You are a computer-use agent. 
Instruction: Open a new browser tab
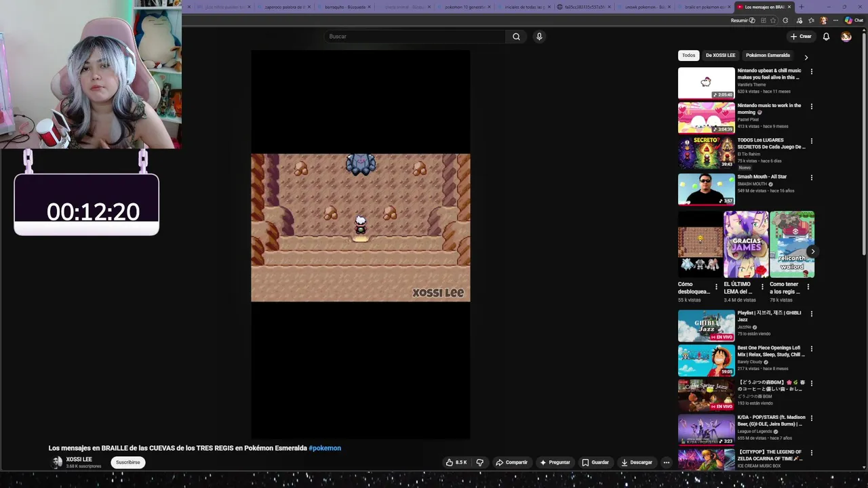coord(802,7)
